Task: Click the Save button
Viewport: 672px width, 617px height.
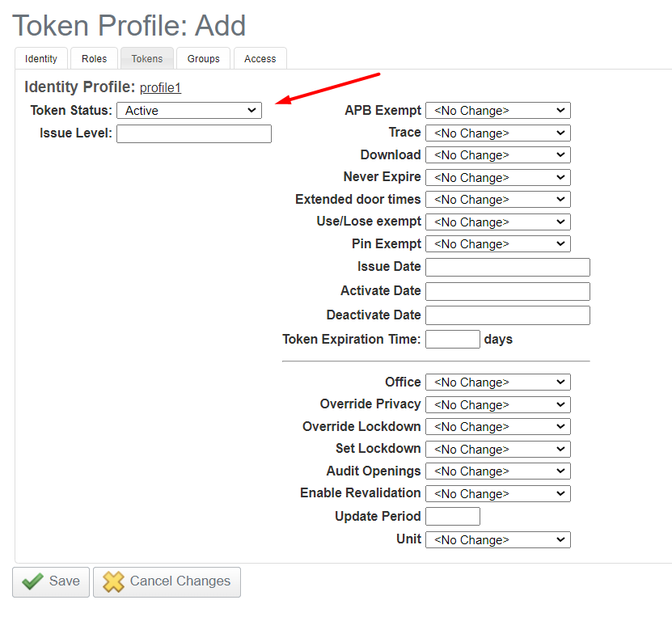Action: (50, 581)
